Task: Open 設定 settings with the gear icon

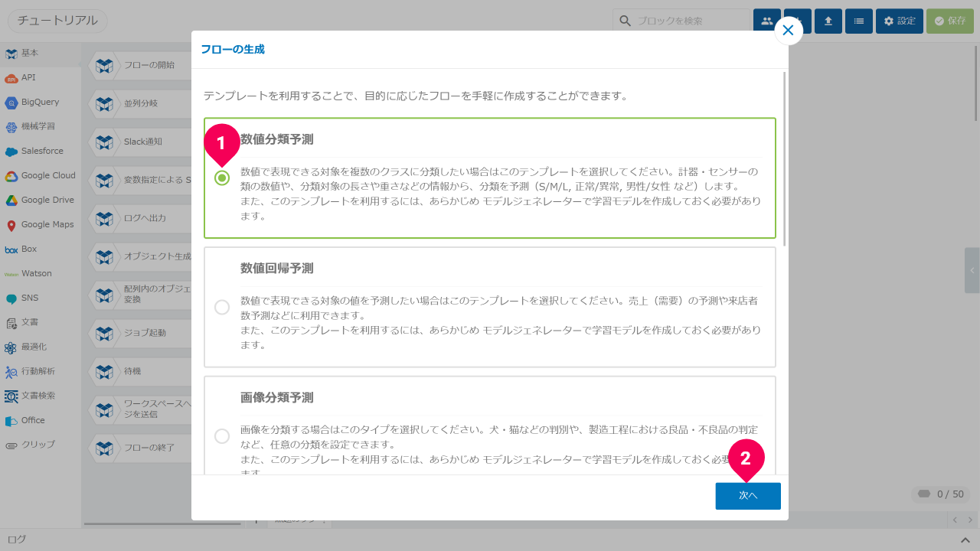Action: [x=899, y=21]
